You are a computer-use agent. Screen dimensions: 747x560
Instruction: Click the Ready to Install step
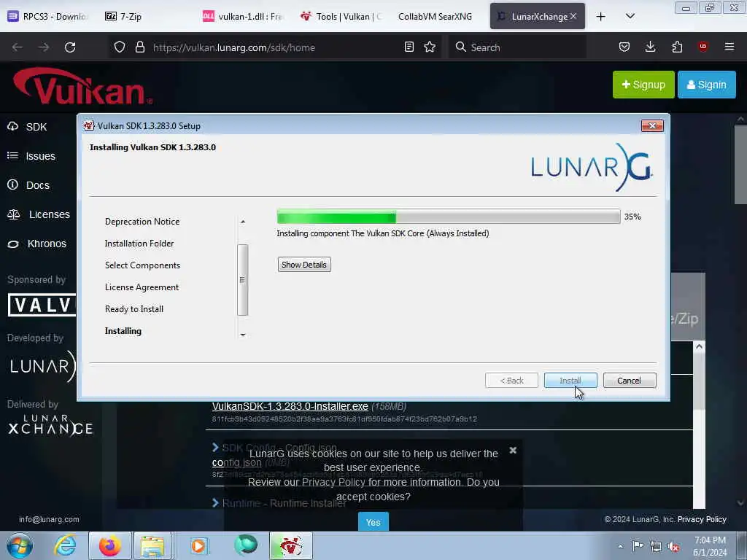[134, 309]
